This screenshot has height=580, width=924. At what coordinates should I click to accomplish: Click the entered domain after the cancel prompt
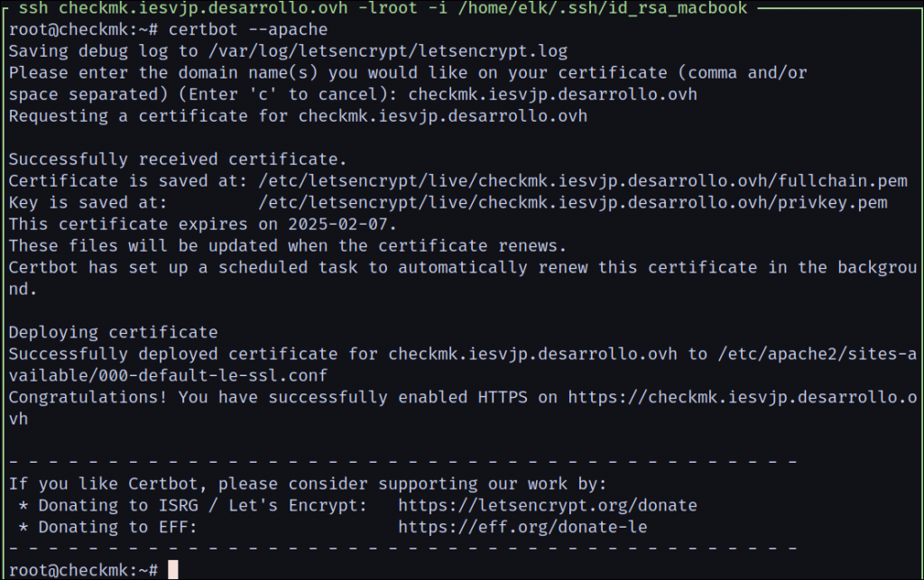pos(552,94)
